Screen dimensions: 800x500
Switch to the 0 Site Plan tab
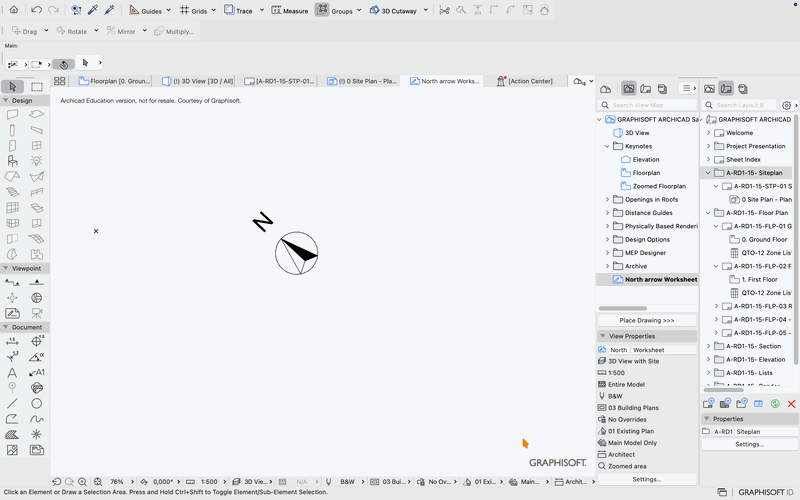point(362,81)
